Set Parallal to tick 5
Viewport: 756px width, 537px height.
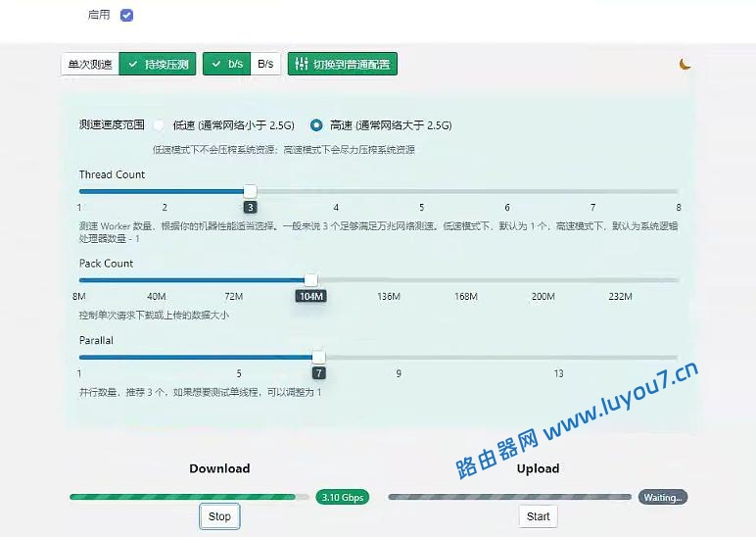(239, 373)
